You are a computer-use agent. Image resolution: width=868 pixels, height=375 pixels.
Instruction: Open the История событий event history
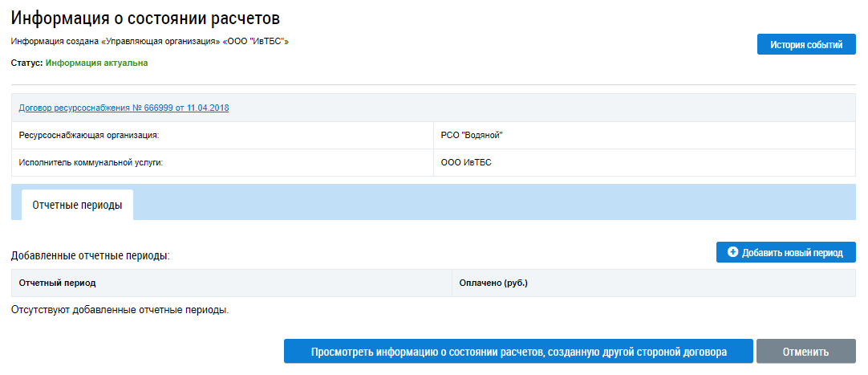click(x=806, y=45)
